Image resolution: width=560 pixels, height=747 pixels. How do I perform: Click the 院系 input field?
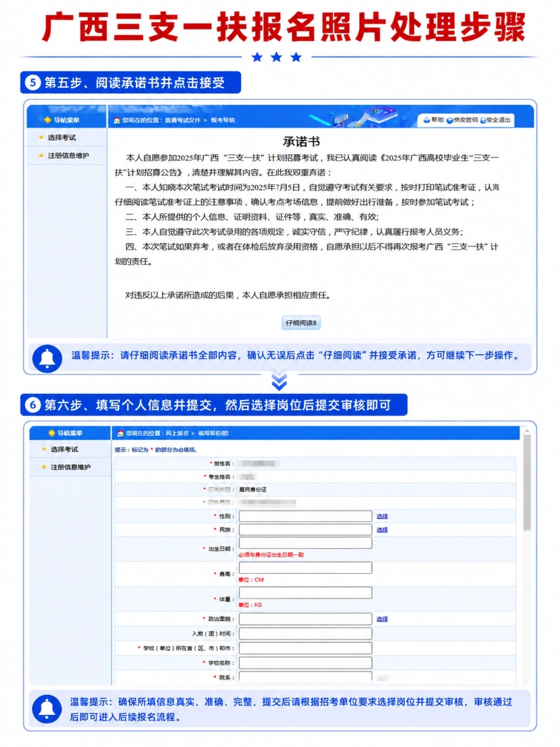tap(305, 677)
